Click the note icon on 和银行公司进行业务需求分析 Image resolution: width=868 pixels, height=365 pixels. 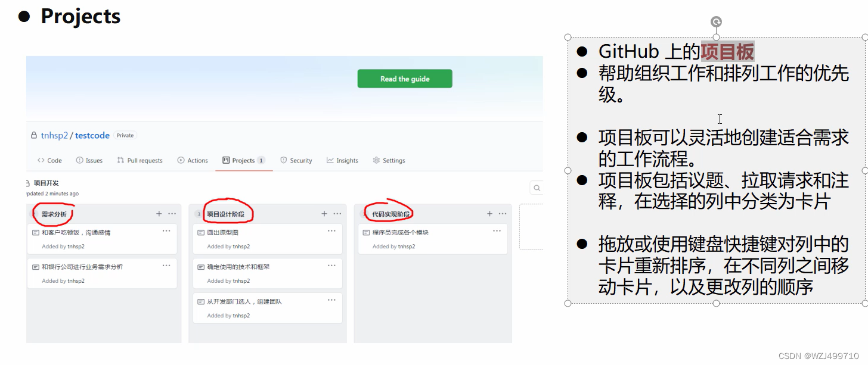(x=36, y=267)
